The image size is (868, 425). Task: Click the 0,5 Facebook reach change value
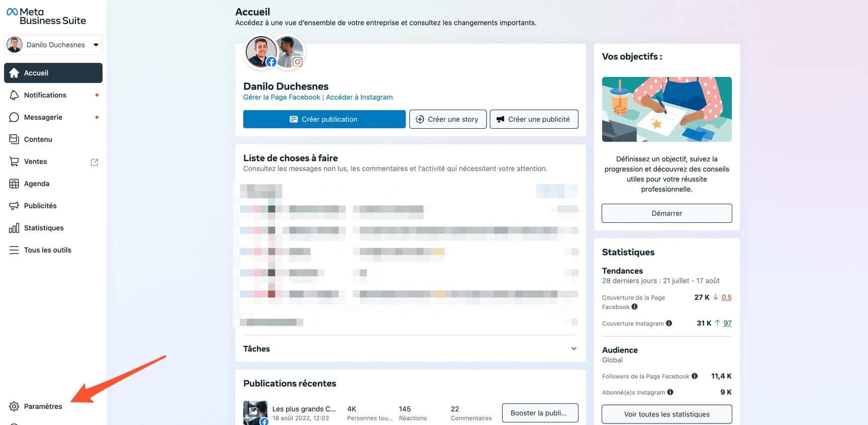click(x=726, y=297)
